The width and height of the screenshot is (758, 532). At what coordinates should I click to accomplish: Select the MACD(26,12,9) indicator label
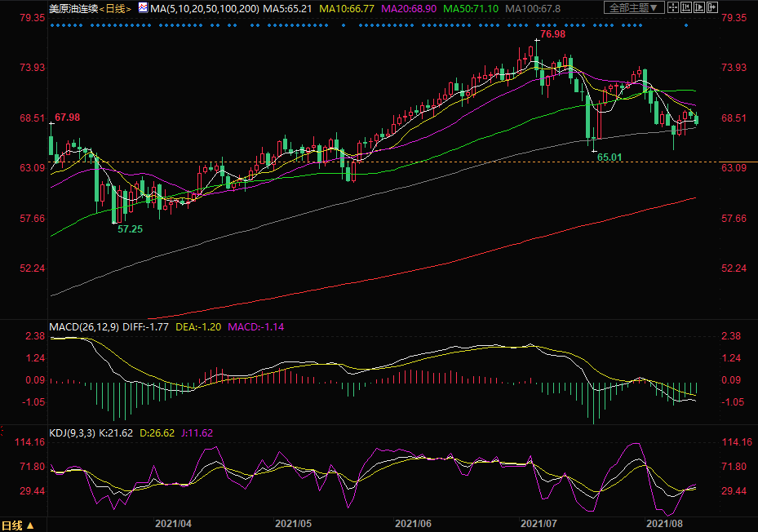pyautogui.click(x=83, y=326)
